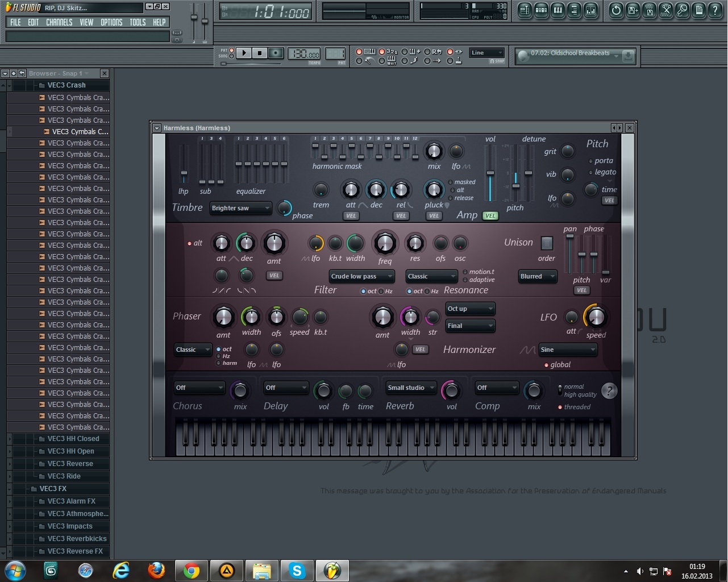
Task: Open the project info document icon
Action: (x=698, y=10)
